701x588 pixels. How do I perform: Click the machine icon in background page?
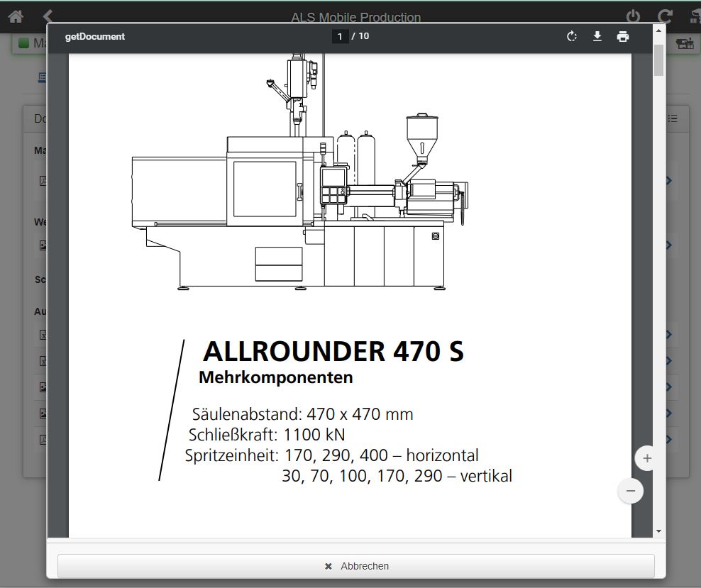(x=684, y=43)
